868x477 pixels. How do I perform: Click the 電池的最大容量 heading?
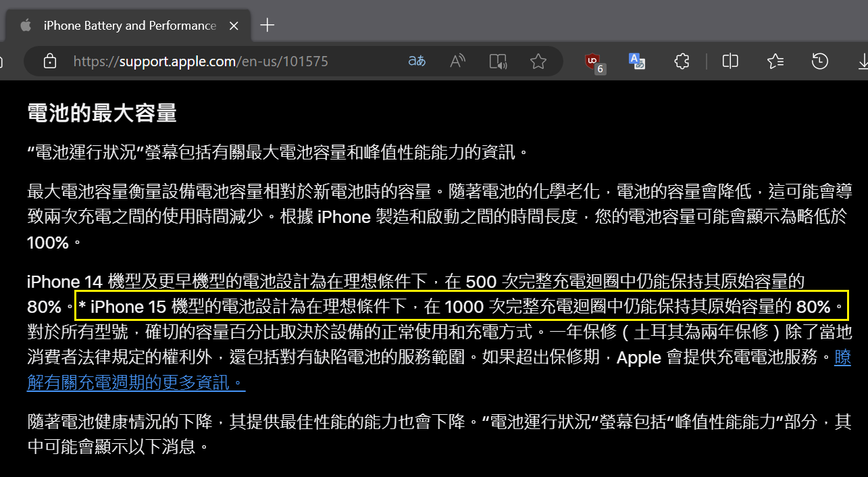102,113
